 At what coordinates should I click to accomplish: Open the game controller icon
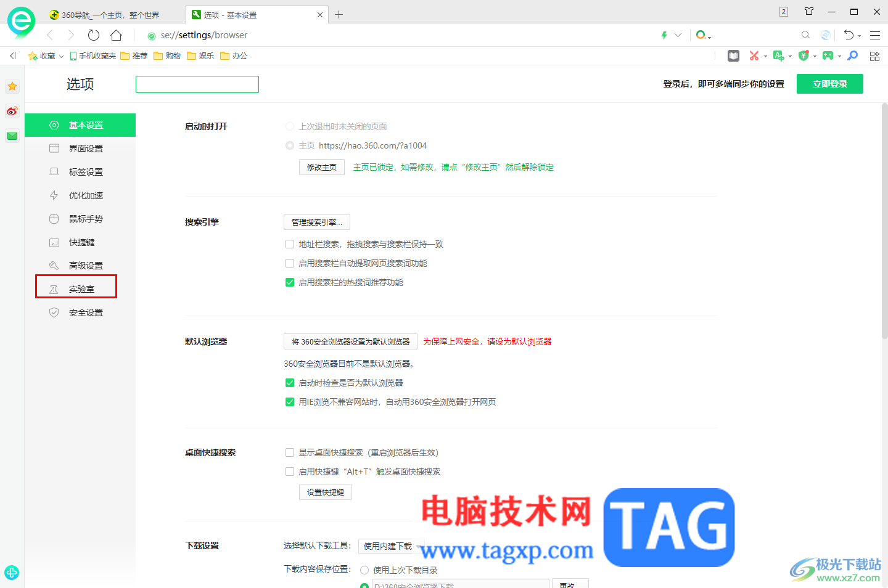coord(828,56)
